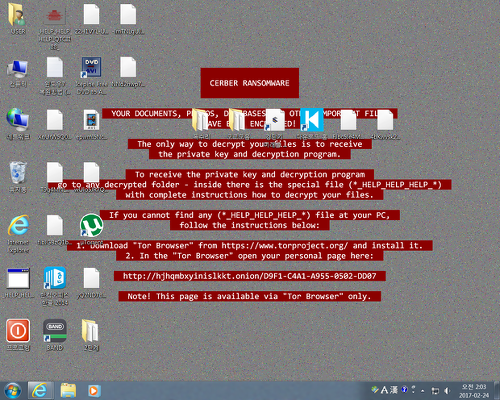The width and height of the screenshot is (500, 400).
Task: Show hidden tray icons arrow
Action: click(x=423, y=391)
